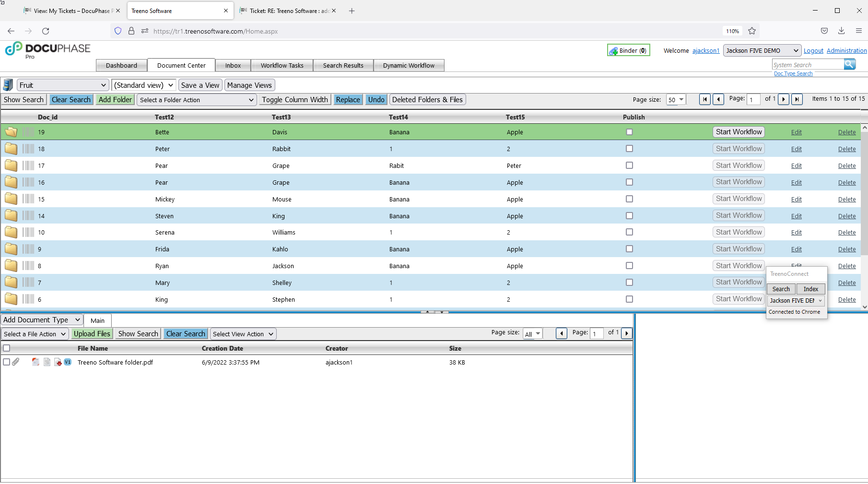This screenshot has height=484, width=868.
Task: Open the Administration link
Action: click(846, 50)
